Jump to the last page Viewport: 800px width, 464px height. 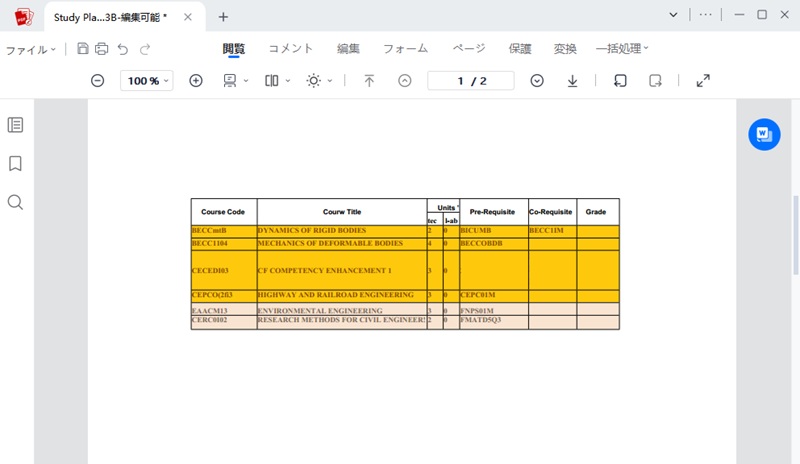tap(572, 81)
